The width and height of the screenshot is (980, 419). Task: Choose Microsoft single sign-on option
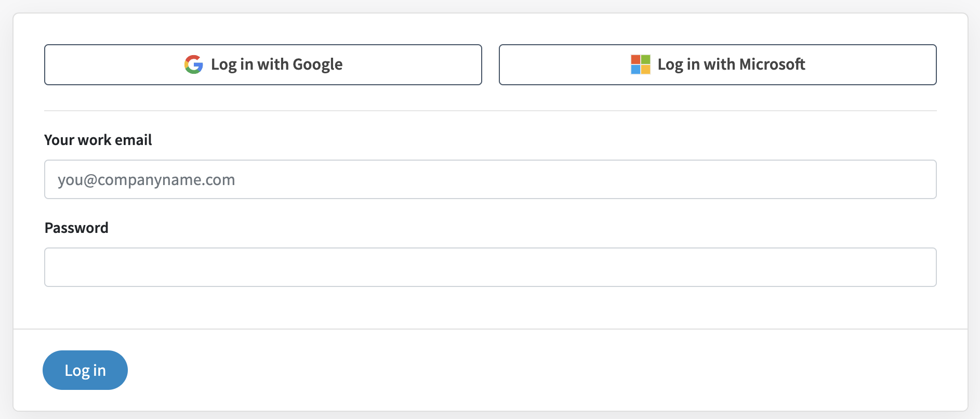click(718, 64)
